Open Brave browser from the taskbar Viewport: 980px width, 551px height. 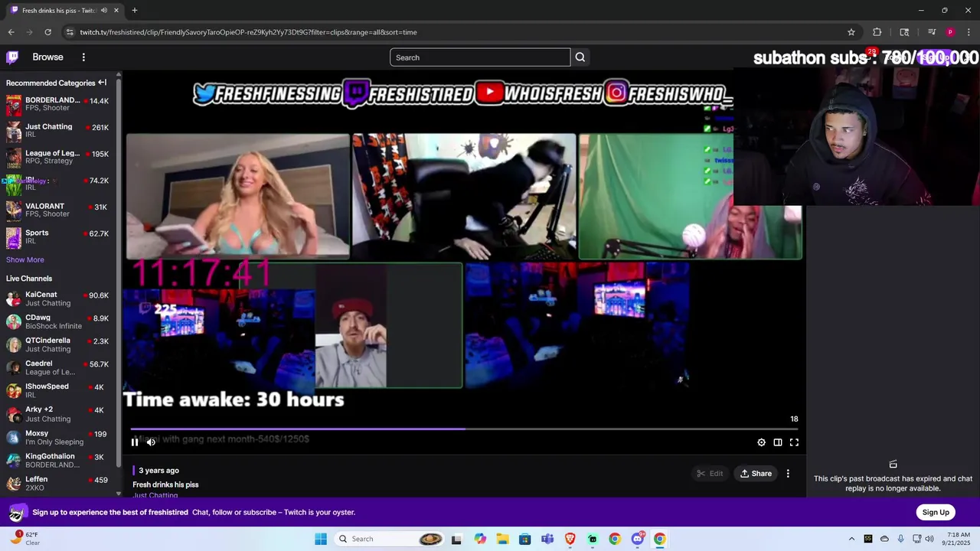coord(570,539)
